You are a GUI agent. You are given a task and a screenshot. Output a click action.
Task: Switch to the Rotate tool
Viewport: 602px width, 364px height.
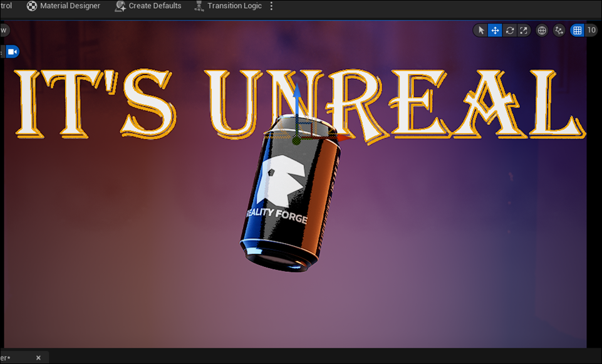(x=509, y=30)
